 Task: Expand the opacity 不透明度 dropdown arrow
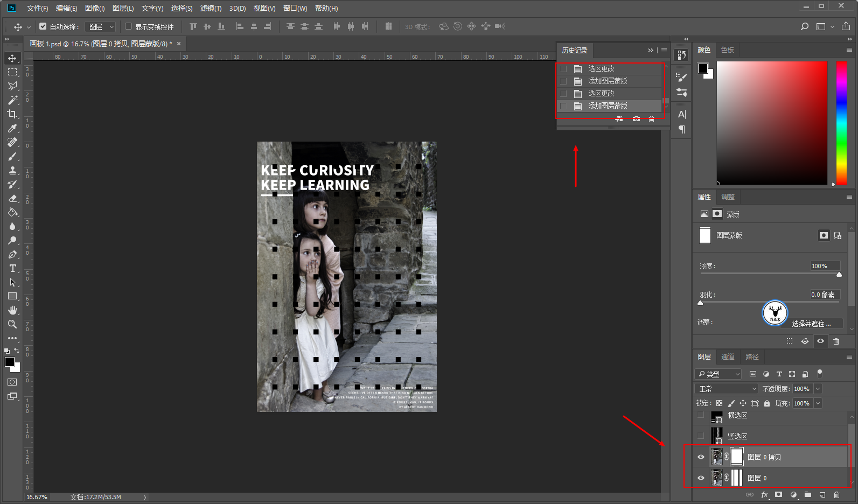[818, 389]
